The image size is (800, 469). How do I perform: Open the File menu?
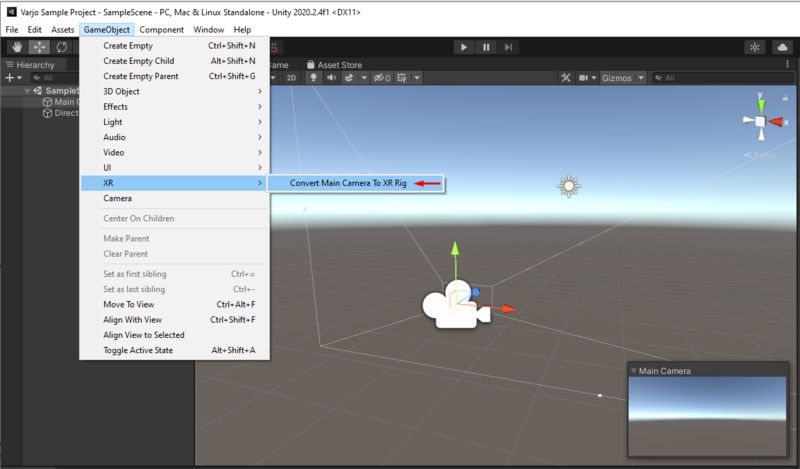coord(12,30)
